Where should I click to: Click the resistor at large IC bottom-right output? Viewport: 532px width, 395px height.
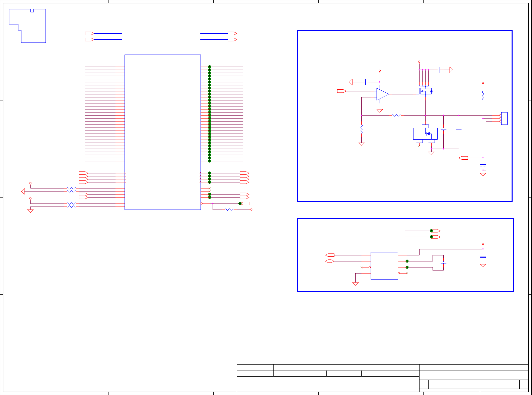(x=229, y=210)
